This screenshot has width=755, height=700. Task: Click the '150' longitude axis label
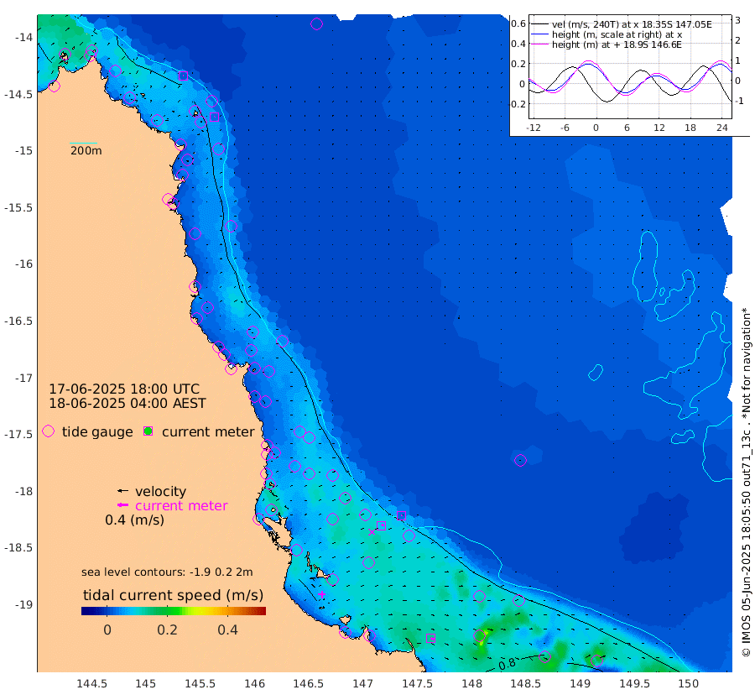coord(689,683)
